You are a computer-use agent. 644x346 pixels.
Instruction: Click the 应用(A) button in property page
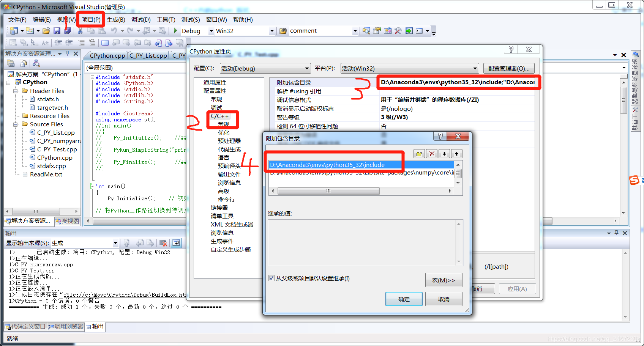point(517,289)
